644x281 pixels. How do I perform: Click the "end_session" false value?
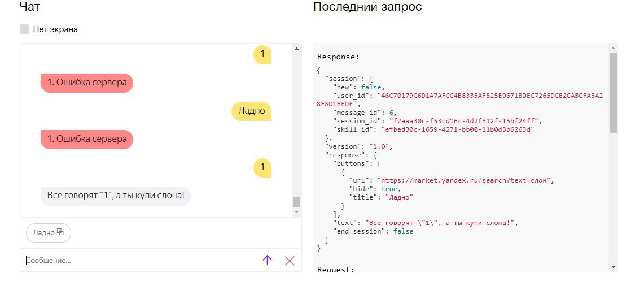click(404, 231)
